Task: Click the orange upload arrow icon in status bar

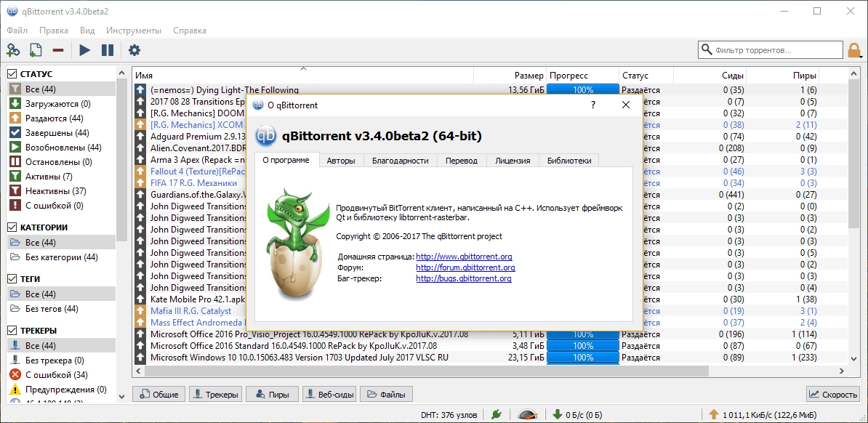Action: [714, 414]
